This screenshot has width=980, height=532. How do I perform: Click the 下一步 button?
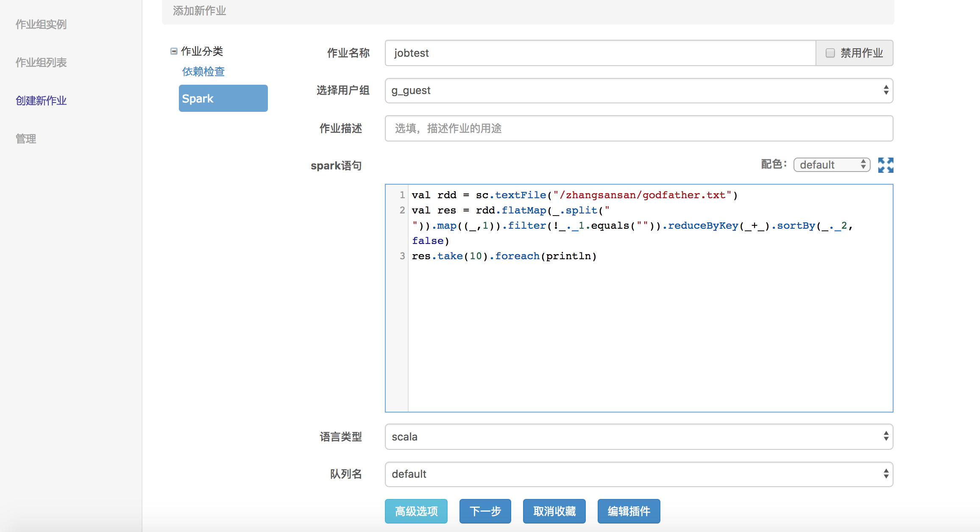(485, 511)
